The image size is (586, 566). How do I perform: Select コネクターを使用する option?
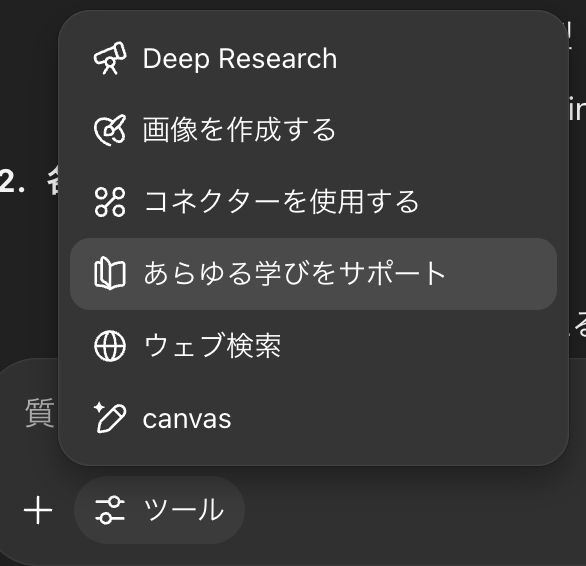(x=313, y=202)
